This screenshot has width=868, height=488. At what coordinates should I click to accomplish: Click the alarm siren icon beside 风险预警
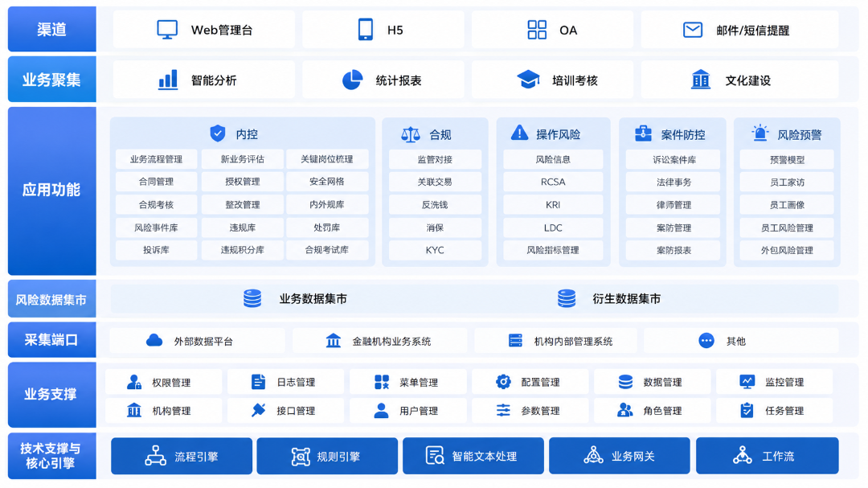click(x=760, y=133)
